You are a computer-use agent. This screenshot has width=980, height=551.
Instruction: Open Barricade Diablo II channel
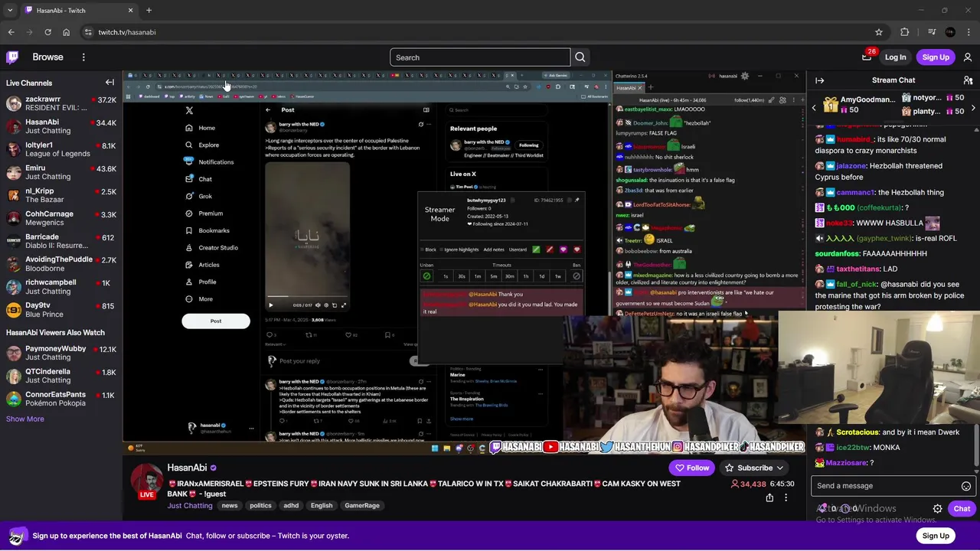point(61,241)
